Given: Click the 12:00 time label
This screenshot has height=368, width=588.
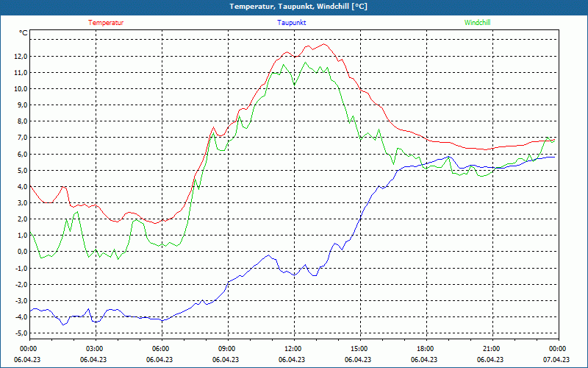Looking at the screenshot, I should pos(294,349).
